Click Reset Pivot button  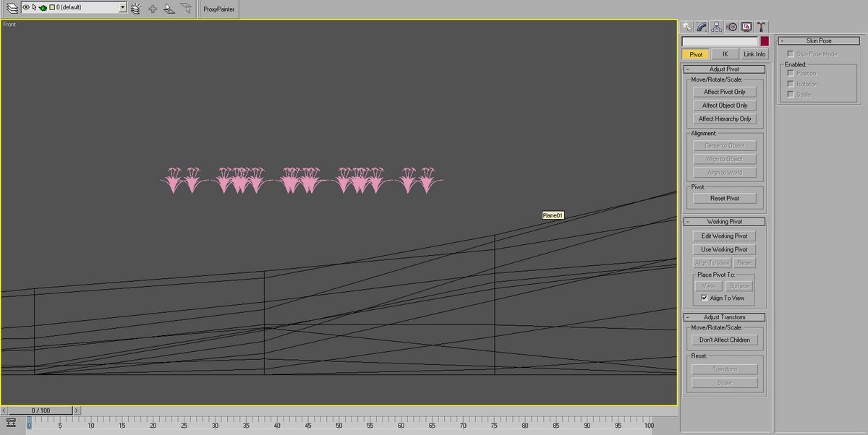click(725, 198)
